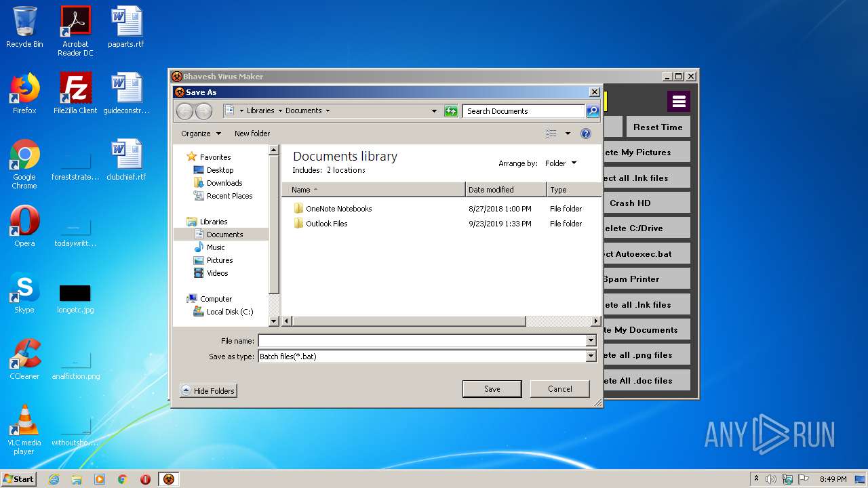Click the Windows Explorer taskbar icon
Image resolution: width=868 pixels, height=488 pixels.
point(77,479)
